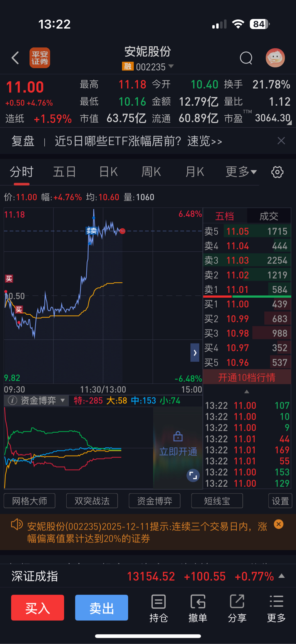
Task: Tap trade row with volume 169
Action: 247,450
